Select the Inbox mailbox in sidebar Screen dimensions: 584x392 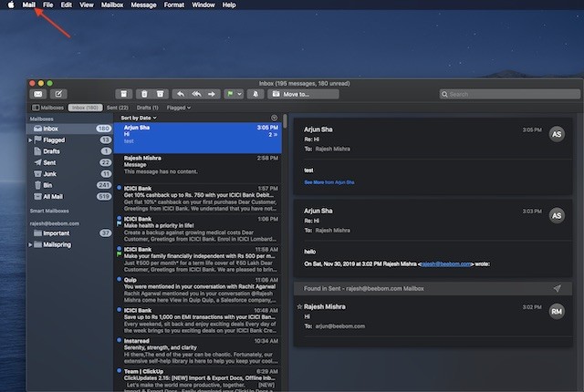click(69, 129)
